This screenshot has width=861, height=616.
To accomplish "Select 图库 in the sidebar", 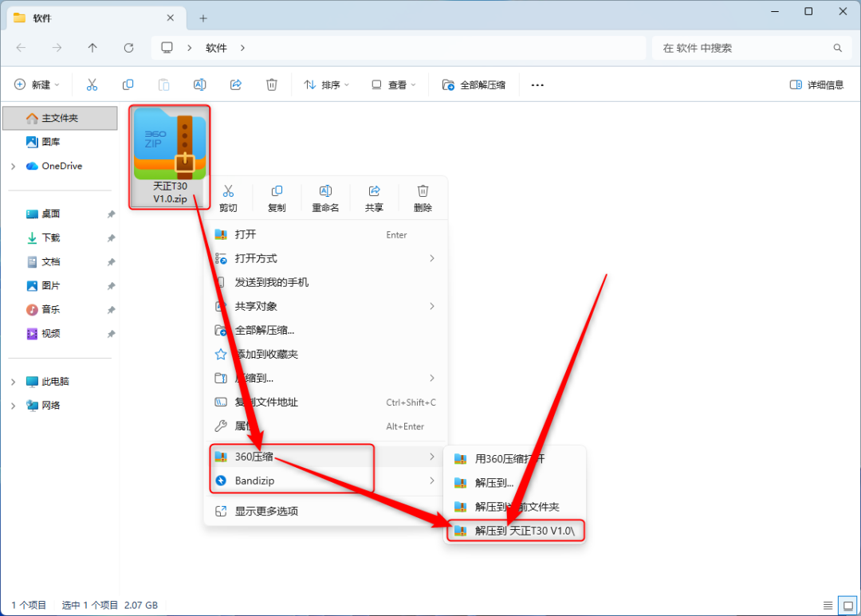I will (61, 142).
